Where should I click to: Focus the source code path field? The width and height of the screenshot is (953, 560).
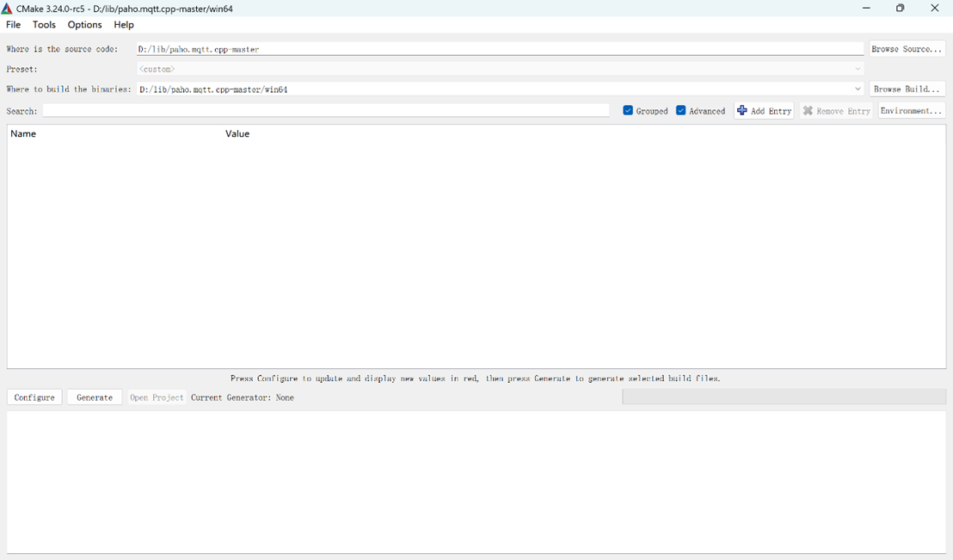500,49
